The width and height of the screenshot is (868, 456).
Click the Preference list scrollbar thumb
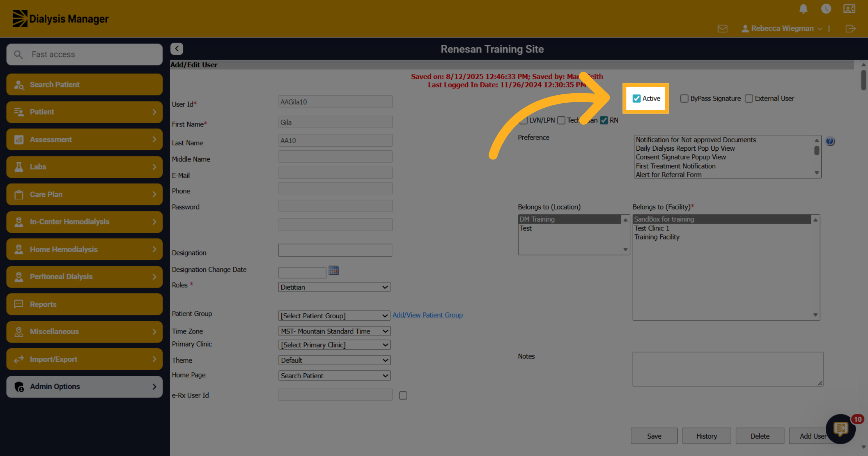(817, 150)
